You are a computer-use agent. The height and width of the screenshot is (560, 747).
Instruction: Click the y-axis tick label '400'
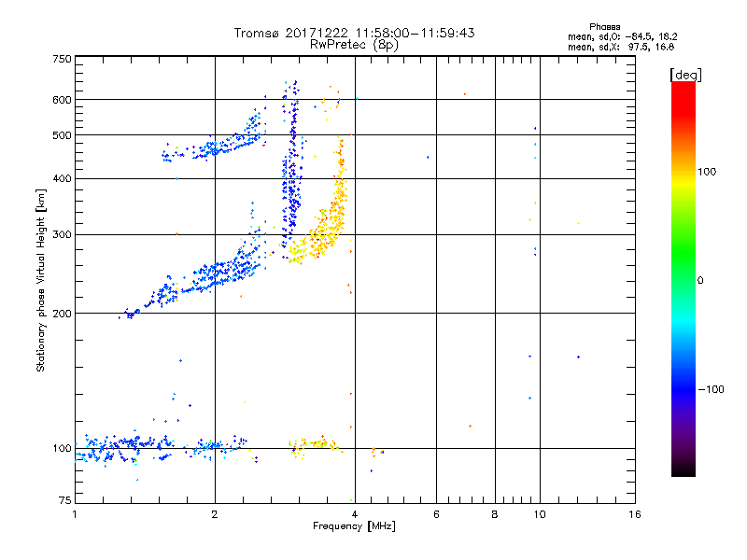click(x=62, y=178)
